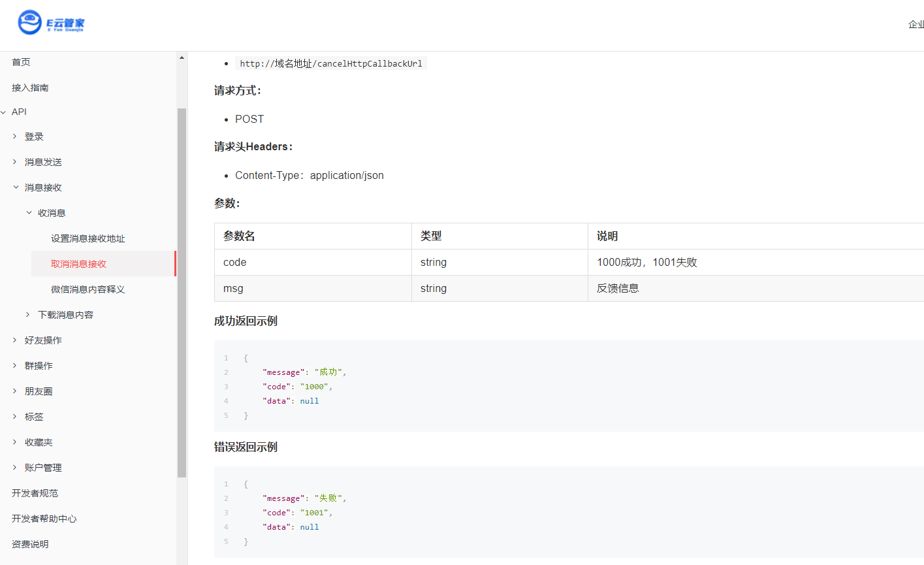Click the E云管家 logo
924x565 pixels.
pyautogui.click(x=52, y=22)
